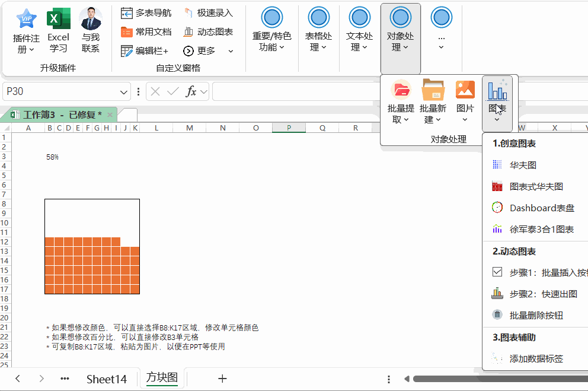This screenshot has height=391, width=588.
Task: Go to next sheet arrow
Action: pyautogui.click(x=41, y=379)
